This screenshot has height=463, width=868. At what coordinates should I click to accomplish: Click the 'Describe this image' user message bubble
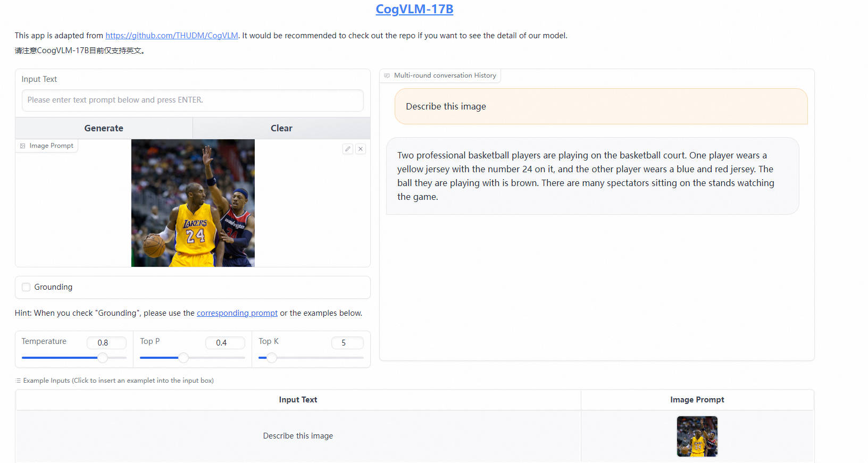(x=601, y=106)
